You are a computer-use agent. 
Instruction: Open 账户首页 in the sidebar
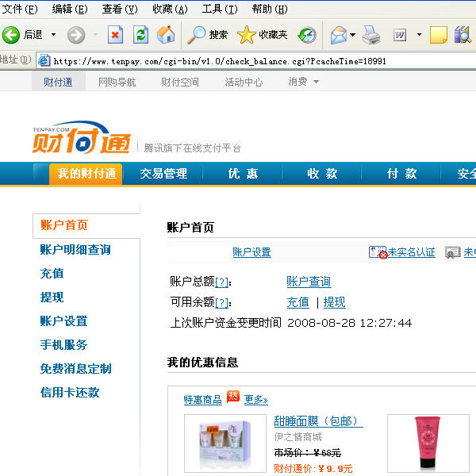(64, 225)
